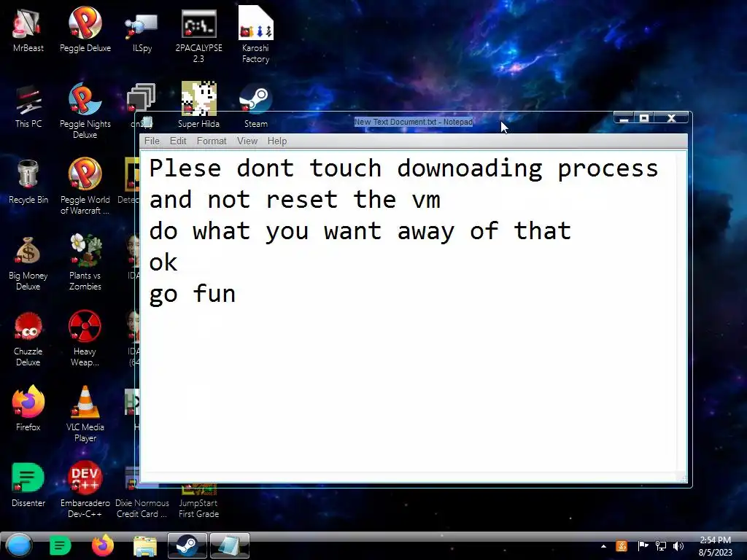Click the Start orb button
The height and width of the screenshot is (560, 747).
(x=19, y=545)
